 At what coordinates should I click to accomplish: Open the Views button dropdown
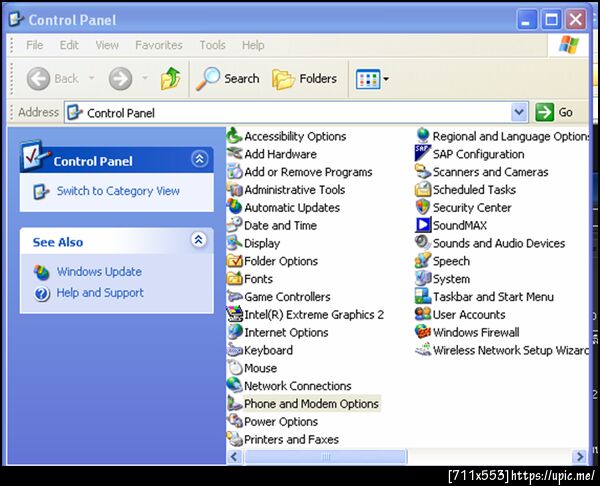386,79
